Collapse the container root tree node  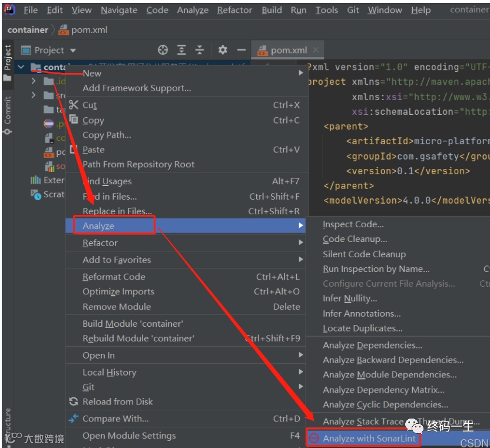[x=21, y=67]
